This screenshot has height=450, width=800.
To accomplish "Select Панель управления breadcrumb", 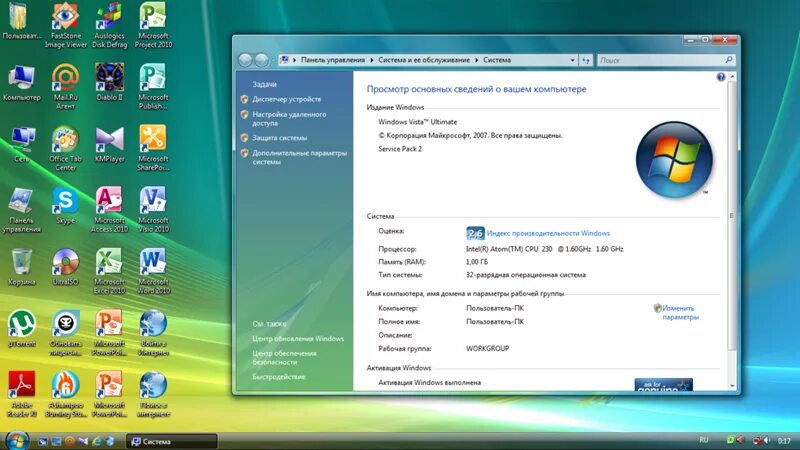I will [x=333, y=60].
